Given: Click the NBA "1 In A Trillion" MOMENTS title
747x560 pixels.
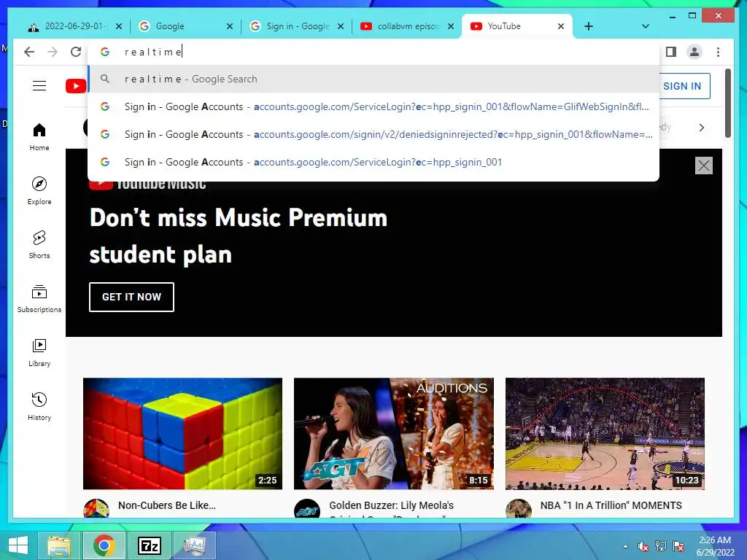Looking at the screenshot, I should pos(611,505).
